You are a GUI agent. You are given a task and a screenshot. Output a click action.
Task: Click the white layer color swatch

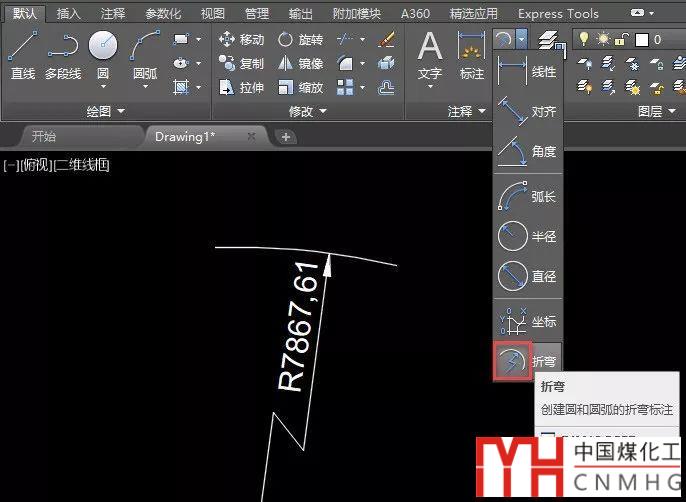pyautogui.click(x=640, y=39)
